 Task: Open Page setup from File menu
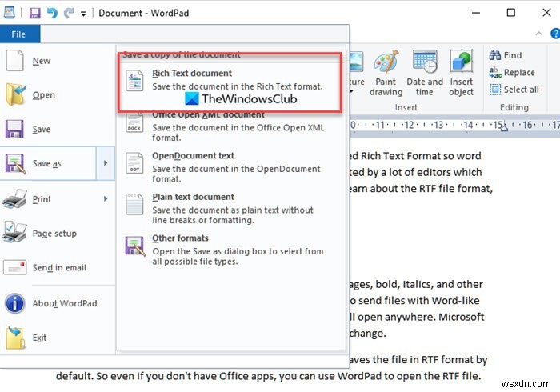(57, 233)
